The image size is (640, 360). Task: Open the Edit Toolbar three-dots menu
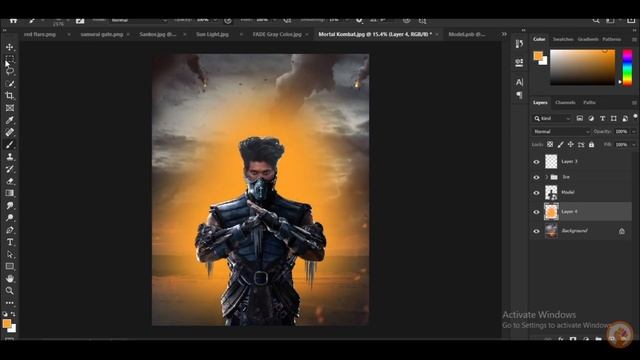click(x=9, y=303)
